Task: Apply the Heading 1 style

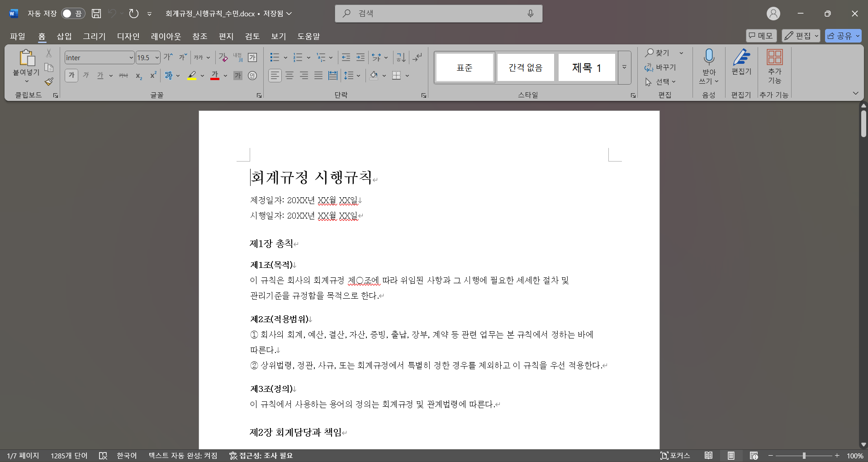Action: (x=586, y=67)
